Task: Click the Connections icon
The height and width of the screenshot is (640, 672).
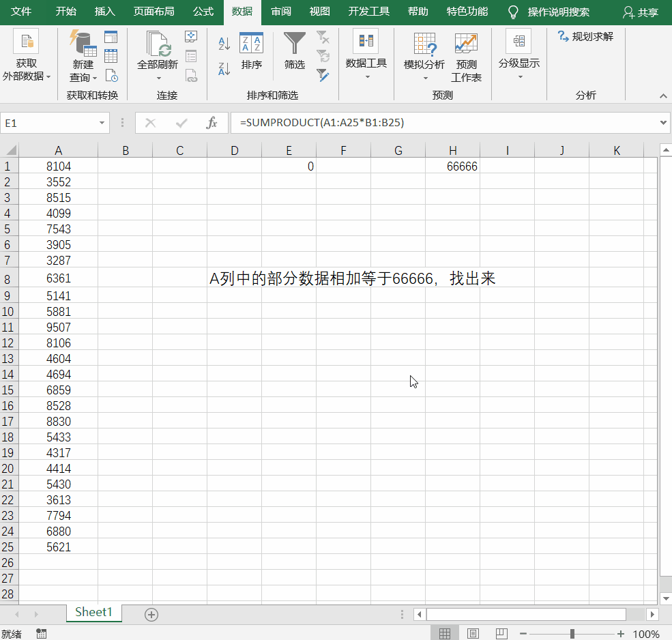Action: coord(191,37)
